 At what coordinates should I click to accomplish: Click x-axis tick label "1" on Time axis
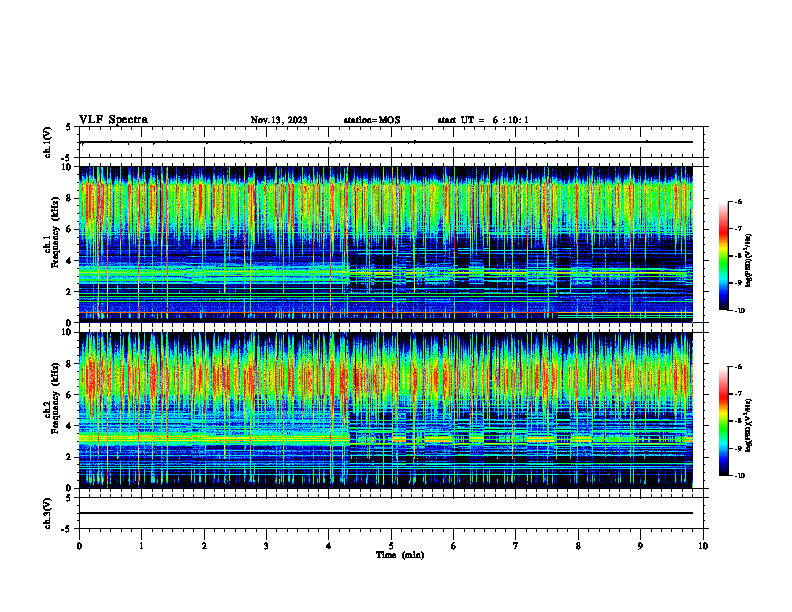(x=141, y=546)
